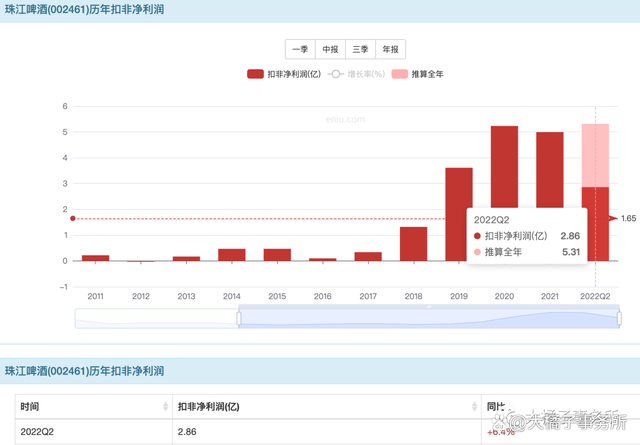The image size is (640, 445).
Task: Click the 2.86 value cell in table
Action: [187, 432]
